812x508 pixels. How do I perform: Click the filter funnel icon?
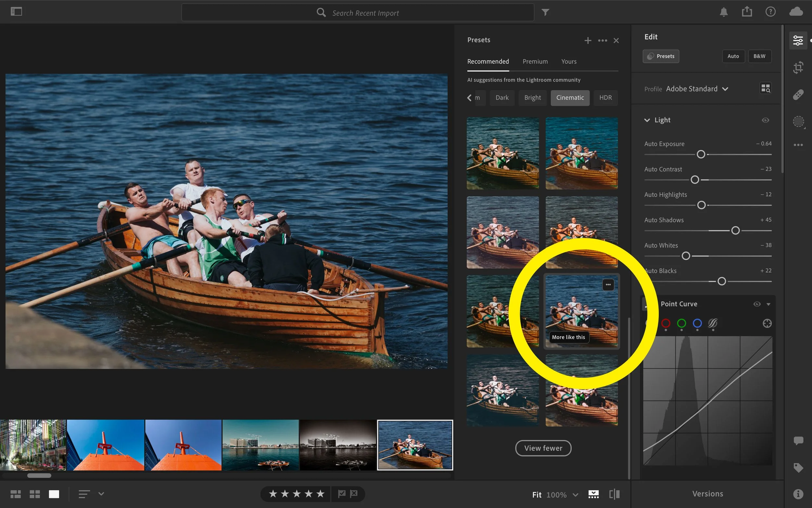(x=545, y=12)
